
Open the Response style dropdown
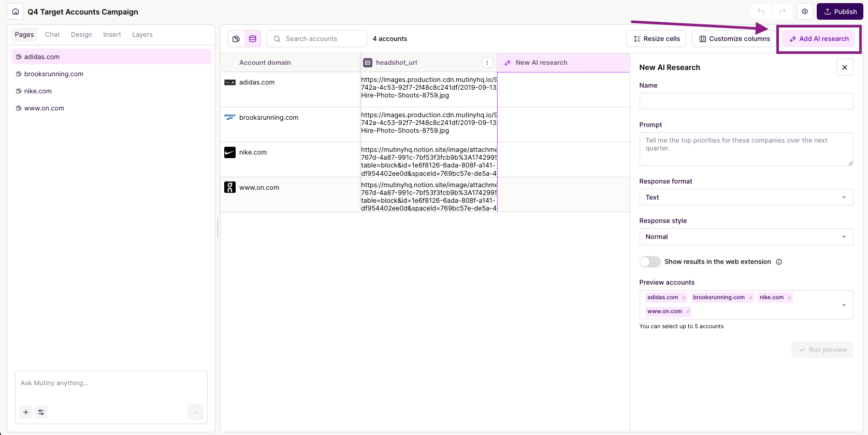coord(746,236)
